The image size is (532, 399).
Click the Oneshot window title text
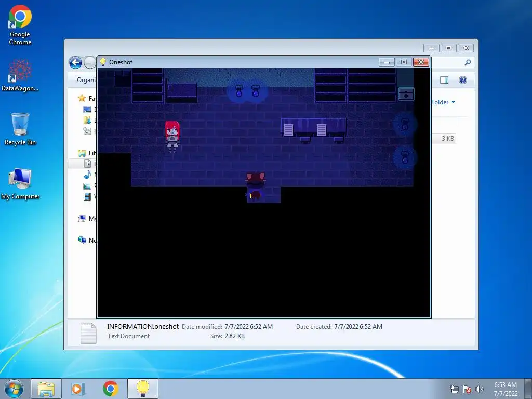click(121, 62)
